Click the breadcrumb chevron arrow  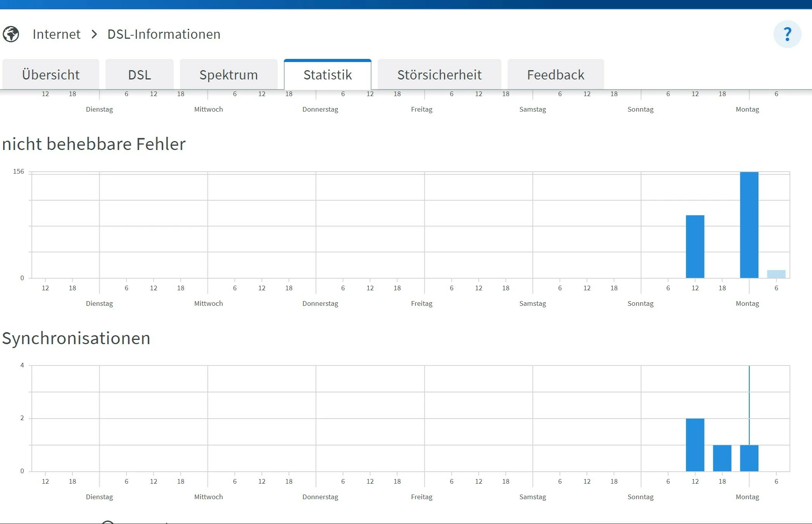(x=94, y=34)
